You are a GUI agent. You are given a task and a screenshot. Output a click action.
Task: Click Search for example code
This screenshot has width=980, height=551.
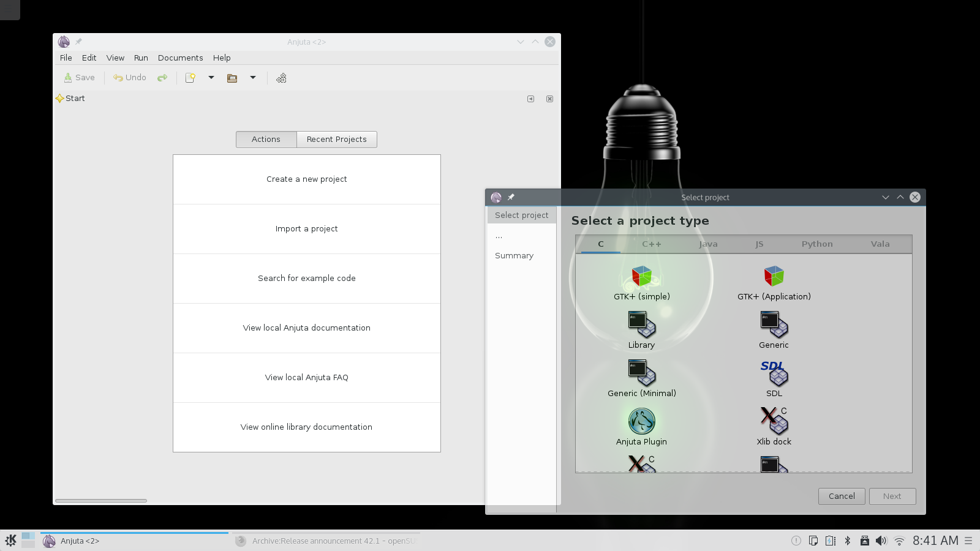(x=307, y=279)
